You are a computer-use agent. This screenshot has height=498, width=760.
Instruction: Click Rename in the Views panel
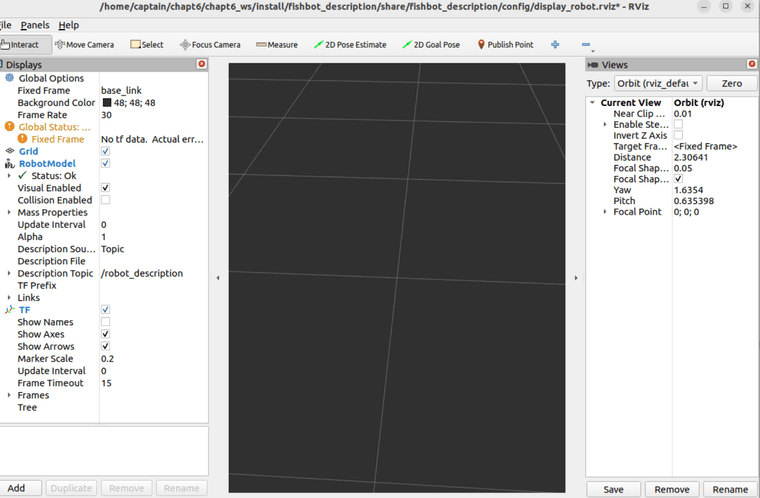[730, 489]
